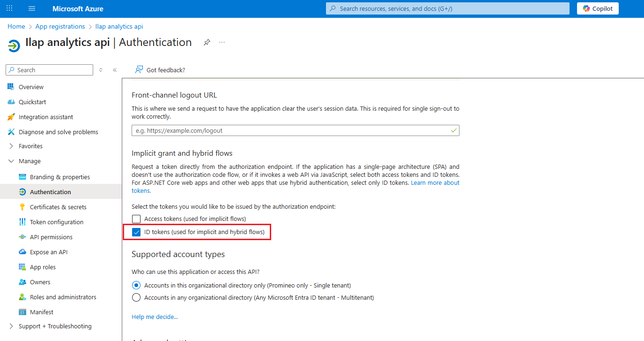Click the Authentication sidebar icon
The height and width of the screenshot is (341, 644).
[x=22, y=192]
